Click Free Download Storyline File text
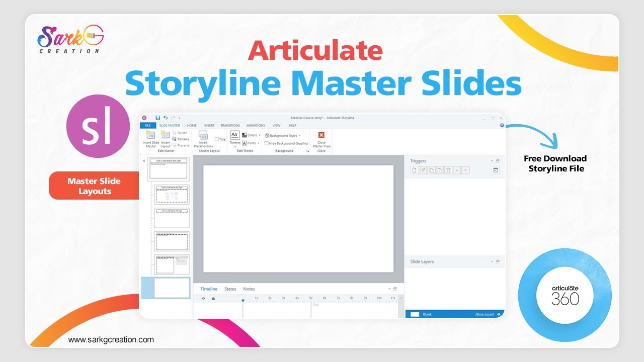 point(555,163)
